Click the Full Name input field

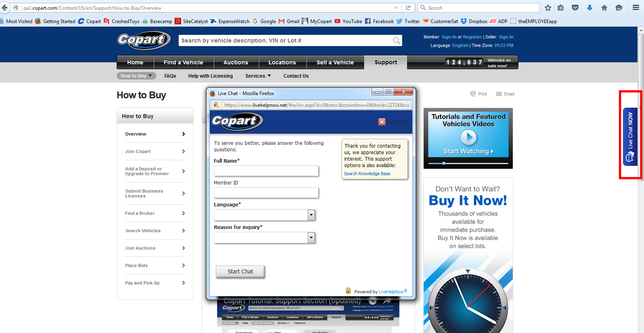pyautogui.click(x=266, y=171)
